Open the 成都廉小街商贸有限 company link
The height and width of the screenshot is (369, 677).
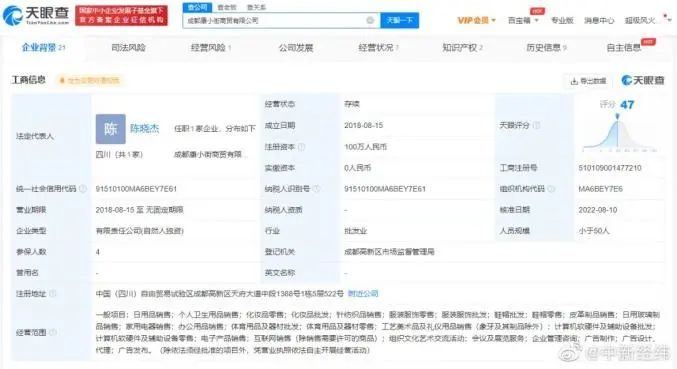pyautogui.click(x=211, y=154)
